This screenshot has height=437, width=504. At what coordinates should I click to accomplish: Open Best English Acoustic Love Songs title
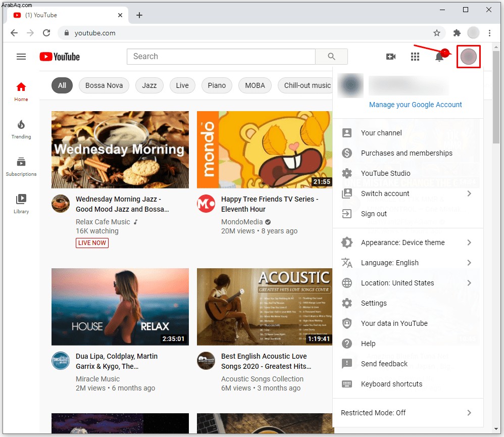pyautogui.click(x=266, y=361)
